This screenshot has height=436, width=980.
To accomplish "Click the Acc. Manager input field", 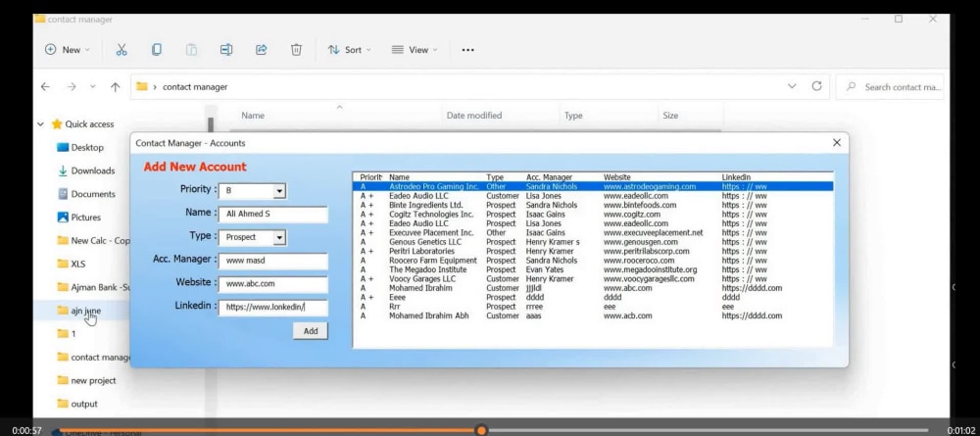I will [x=273, y=261].
